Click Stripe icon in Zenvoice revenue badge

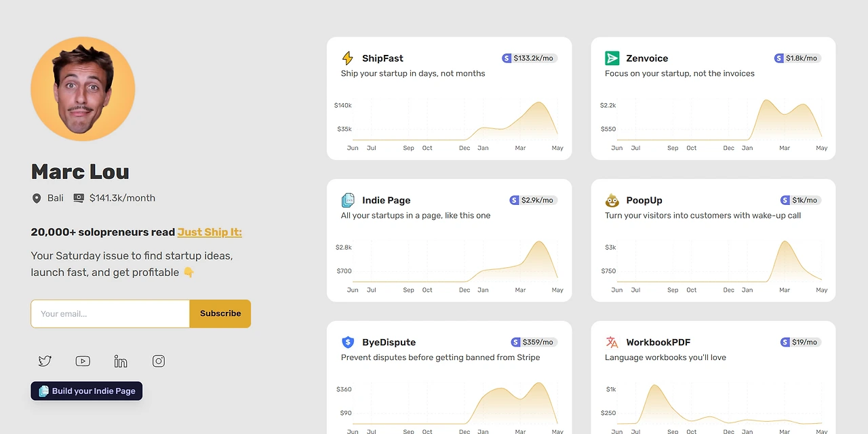click(779, 58)
